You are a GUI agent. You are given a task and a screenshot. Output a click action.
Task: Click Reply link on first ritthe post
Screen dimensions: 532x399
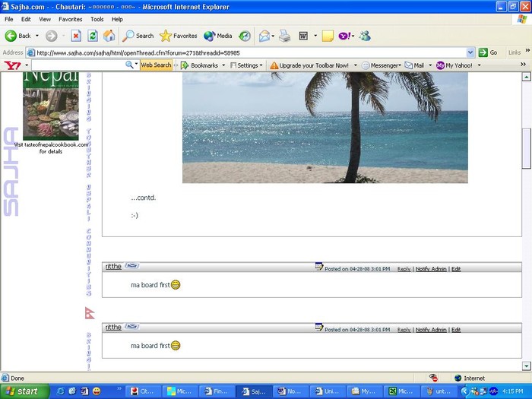tap(404, 269)
